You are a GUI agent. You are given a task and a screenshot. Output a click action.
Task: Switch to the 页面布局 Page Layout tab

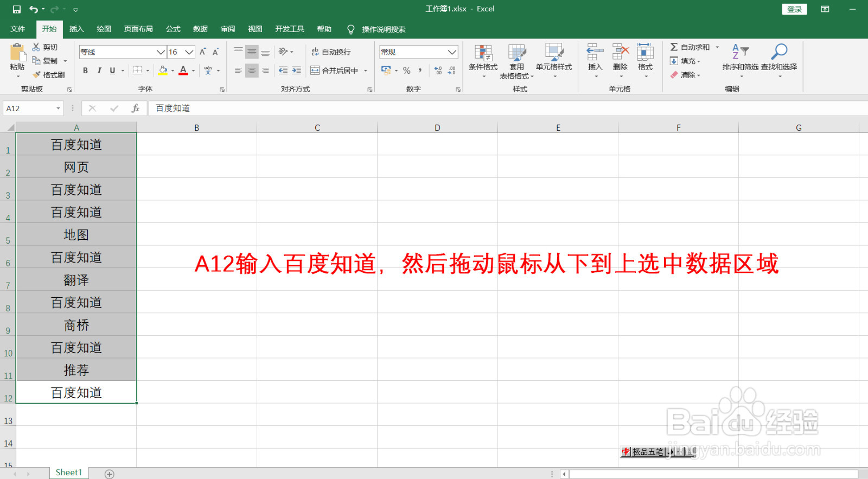click(138, 29)
